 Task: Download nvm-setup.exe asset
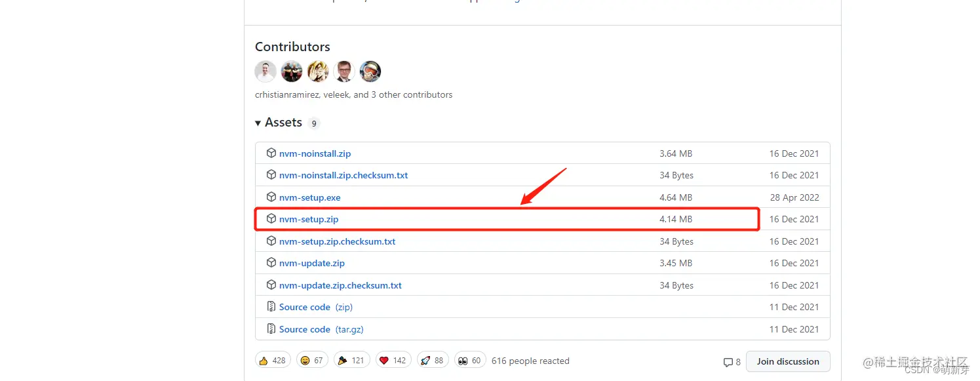(309, 197)
